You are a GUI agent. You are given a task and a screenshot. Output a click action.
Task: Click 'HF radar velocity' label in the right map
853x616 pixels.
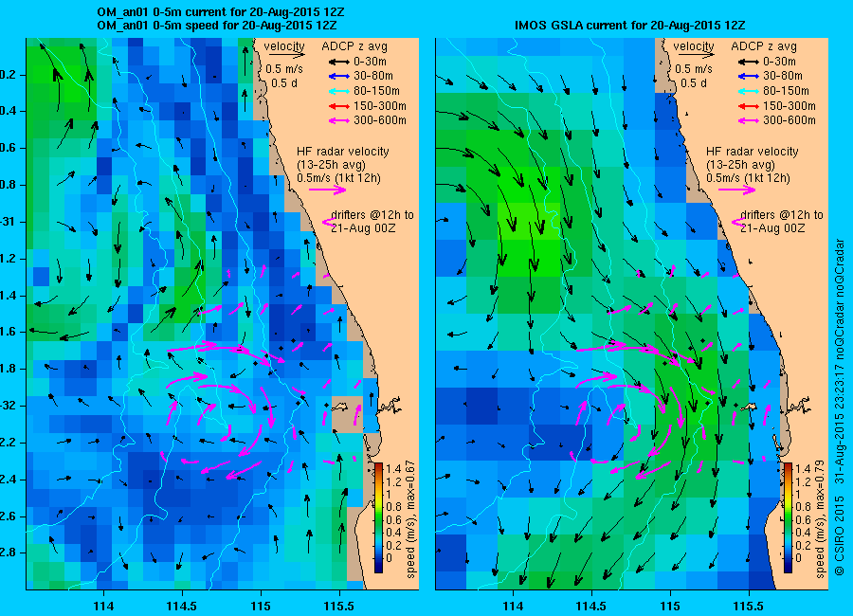(753, 152)
